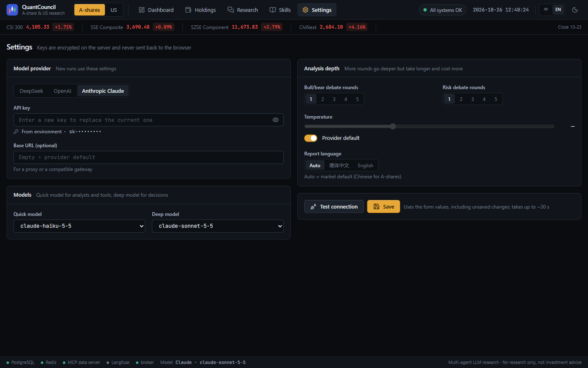The width and height of the screenshot is (588, 368).
Task: Click Test connection button
Action: (334, 206)
